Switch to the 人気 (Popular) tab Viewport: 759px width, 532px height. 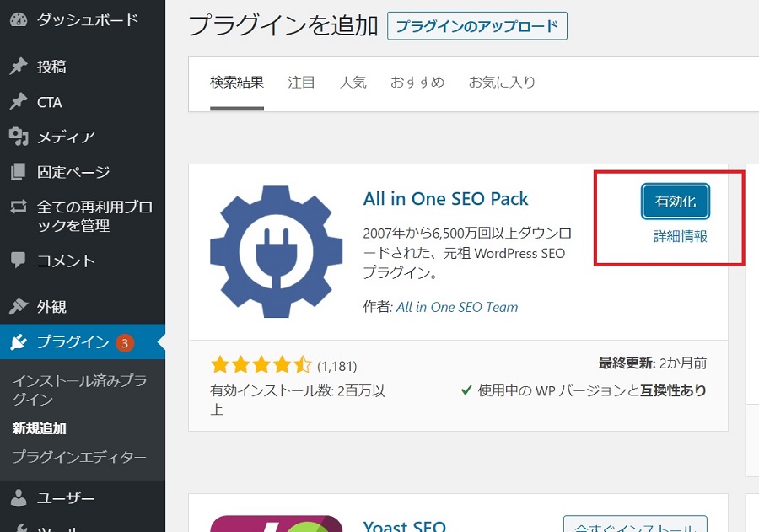tap(353, 83)
